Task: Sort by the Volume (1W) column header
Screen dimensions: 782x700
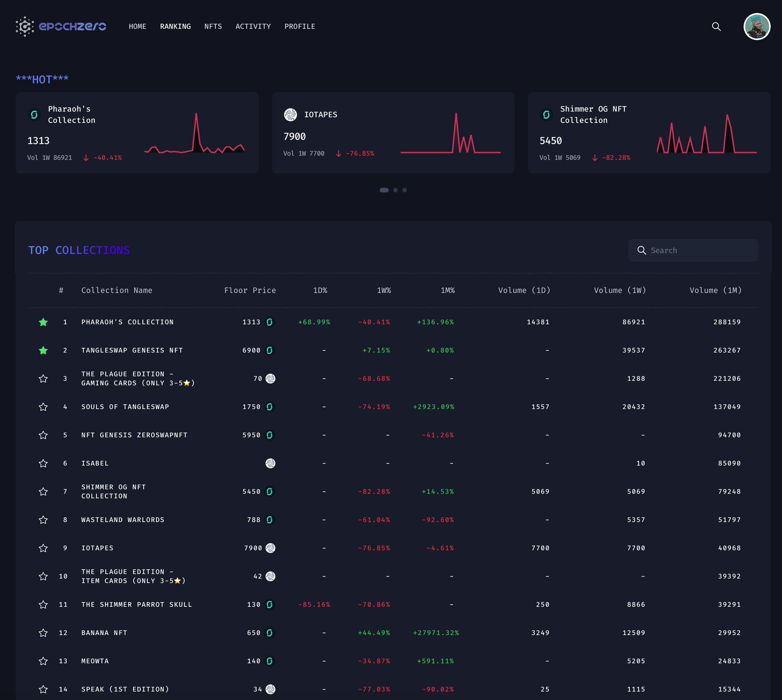Action: pyautogui.click(x=619, y=290)
